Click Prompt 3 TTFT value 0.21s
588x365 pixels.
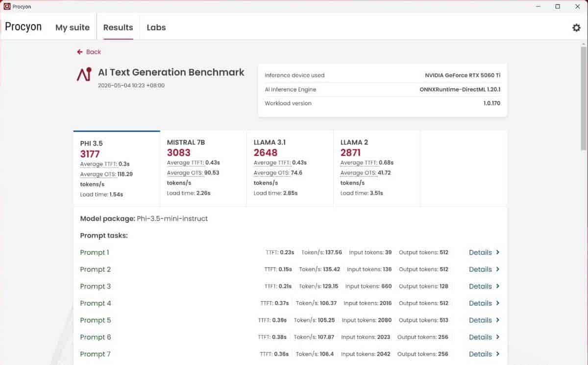coord(285,286)
